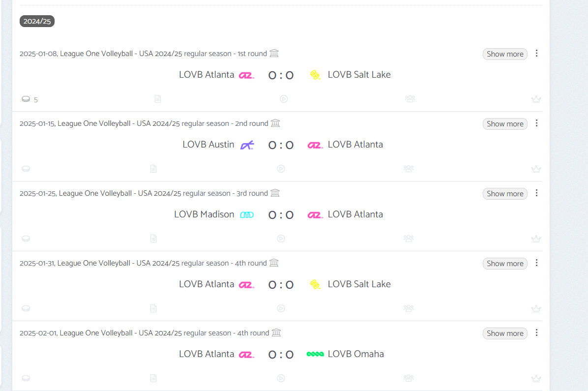Click crown icon for 2025-01-31 match
Viewport: 588px width, 391px height.
click(536, 308)
